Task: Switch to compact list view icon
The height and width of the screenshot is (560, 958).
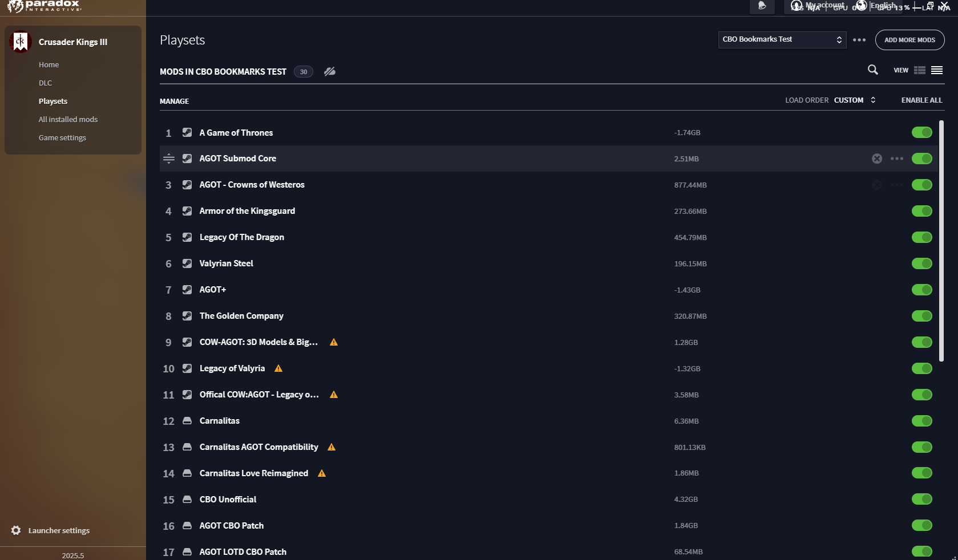Action: tap(937, 70)
